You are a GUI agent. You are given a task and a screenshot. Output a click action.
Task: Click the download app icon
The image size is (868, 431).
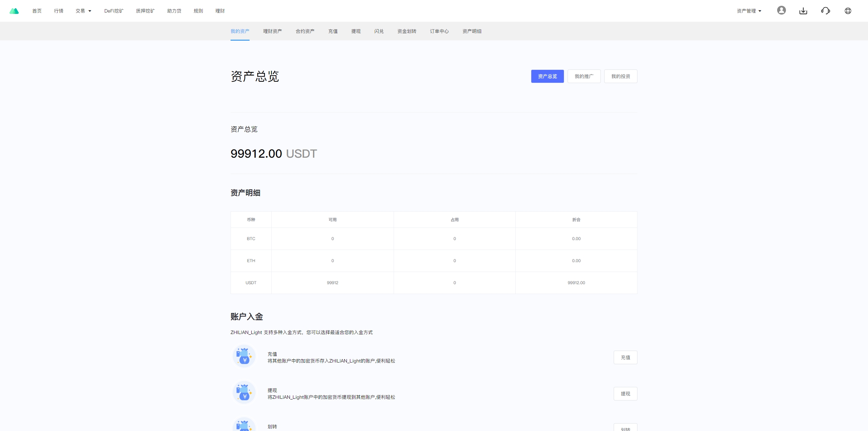[803, 11]
